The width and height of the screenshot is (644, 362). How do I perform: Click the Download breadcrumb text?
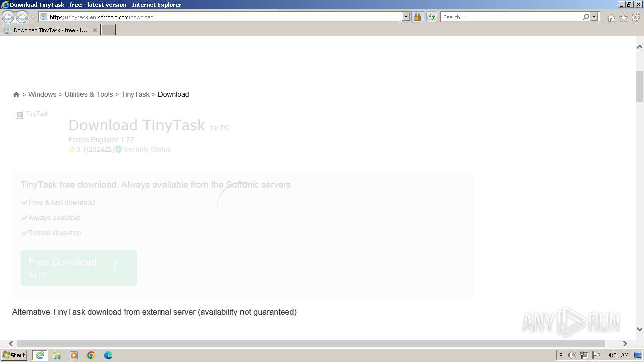173,94
